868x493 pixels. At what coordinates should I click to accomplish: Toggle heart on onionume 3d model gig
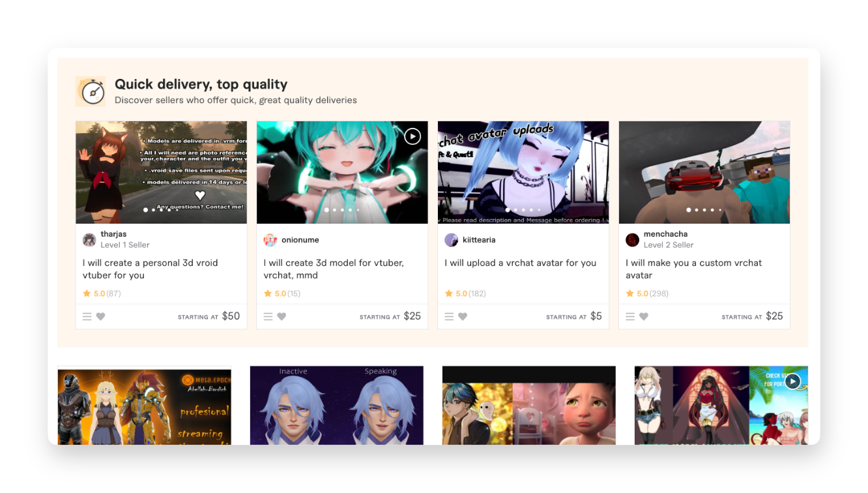pyautogui.click(x=282, y=317)
